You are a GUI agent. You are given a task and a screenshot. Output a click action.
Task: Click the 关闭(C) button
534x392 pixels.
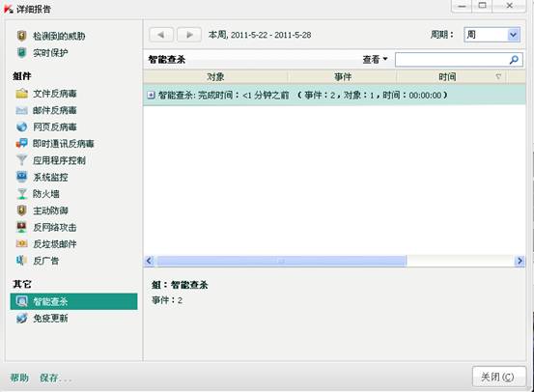(x=499, y=377)
